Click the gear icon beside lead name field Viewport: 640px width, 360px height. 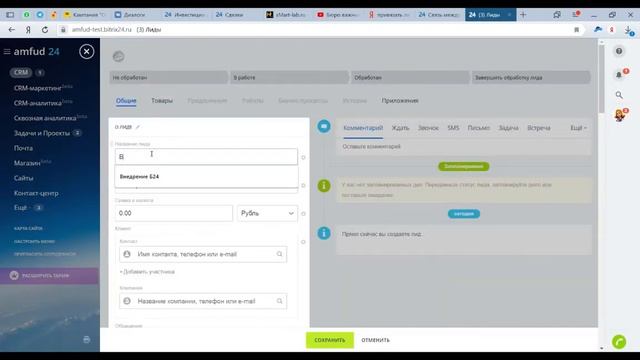(x=303, y=157)
